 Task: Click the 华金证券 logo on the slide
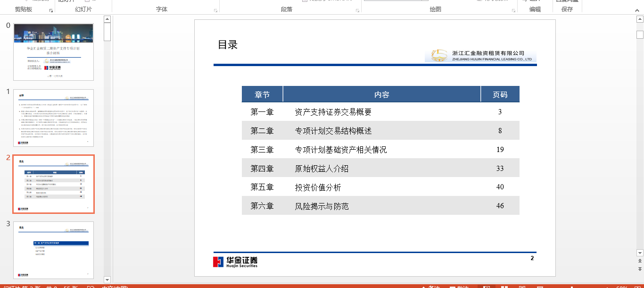[x=235, y=262]
